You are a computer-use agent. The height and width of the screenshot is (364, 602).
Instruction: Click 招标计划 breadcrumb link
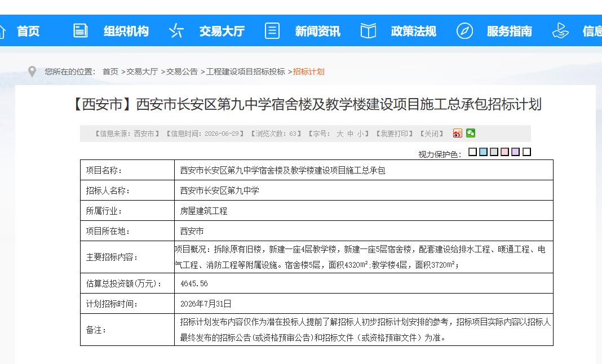click(309, 72)
